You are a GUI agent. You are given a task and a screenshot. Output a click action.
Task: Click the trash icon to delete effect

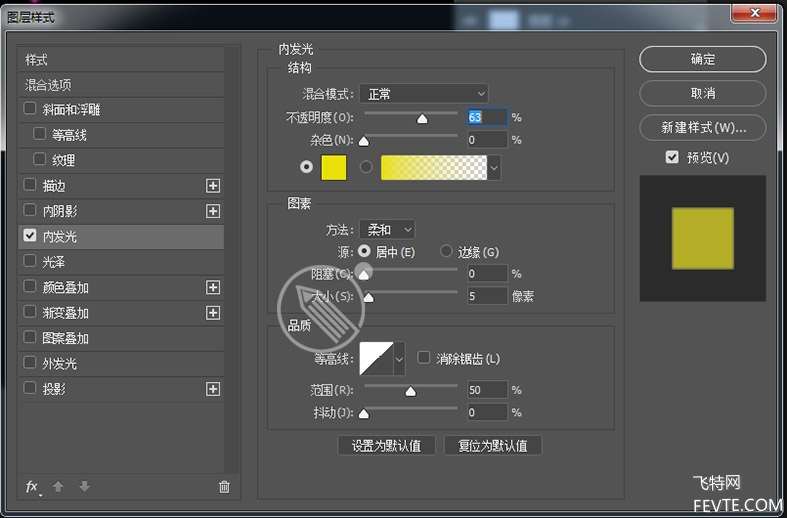coord(224,487)
